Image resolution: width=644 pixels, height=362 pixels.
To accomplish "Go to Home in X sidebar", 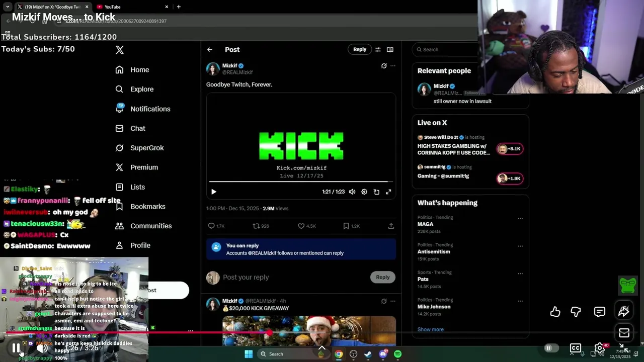I will coord(132,70).
